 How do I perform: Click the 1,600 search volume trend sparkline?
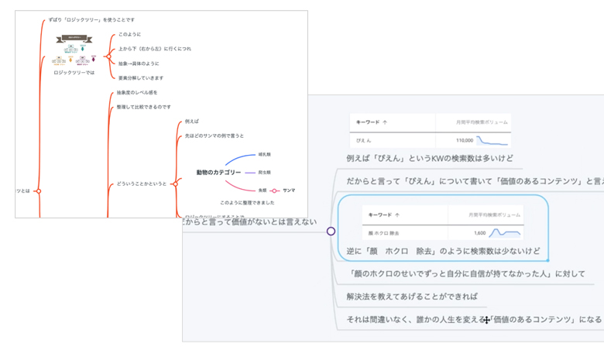pos(505,232)
